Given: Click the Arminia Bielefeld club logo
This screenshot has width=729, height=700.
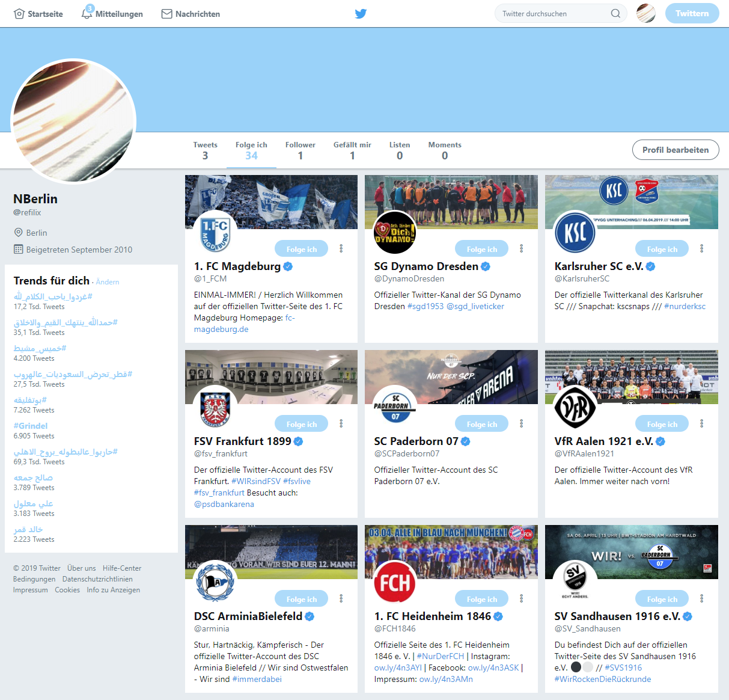Looking at the screenshot, I should pyautogui.click(x=215, y=583).
